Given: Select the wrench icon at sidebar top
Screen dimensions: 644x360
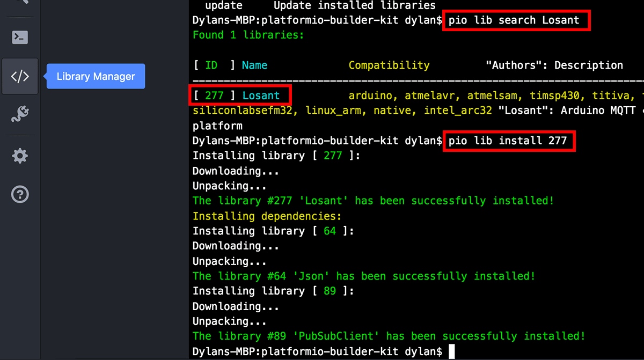Looking at the screenshot, I should click(x=20, y=3).
